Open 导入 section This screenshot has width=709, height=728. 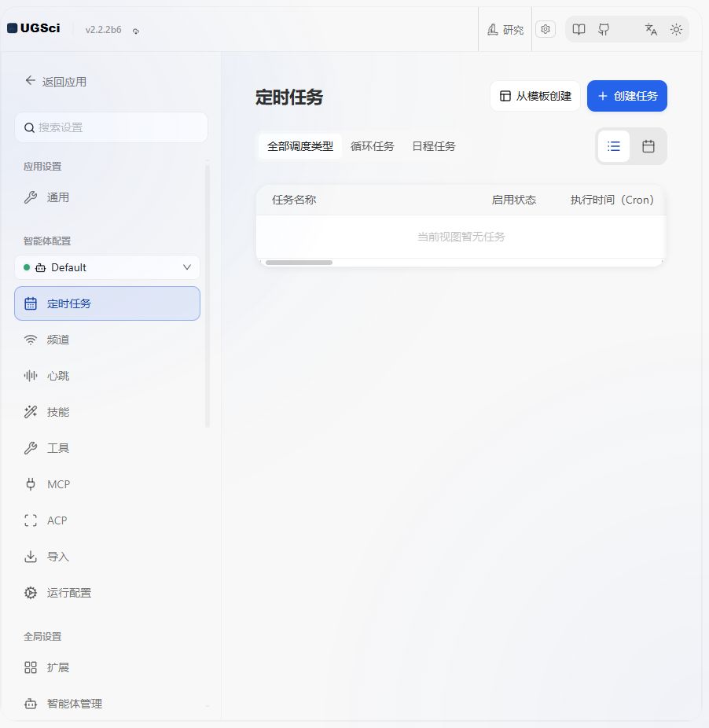click(107, 556)
